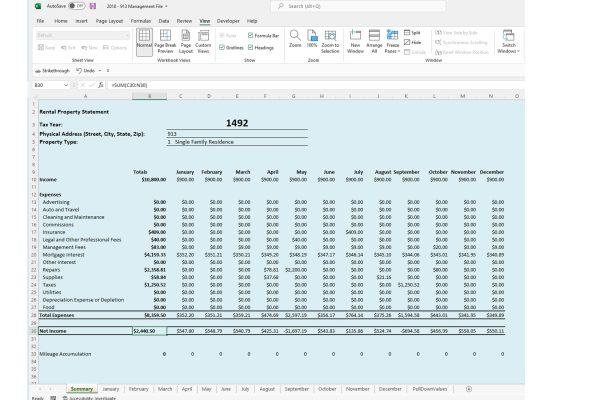Switch to Page Layout view

(186, 42)
